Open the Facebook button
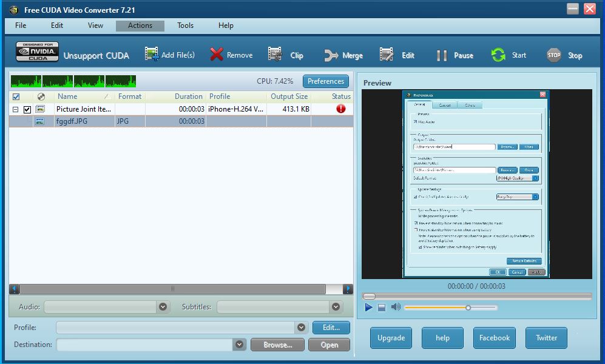Image resolution: width=605 pixels, height=364 pixels. click(x=495, y=338)
